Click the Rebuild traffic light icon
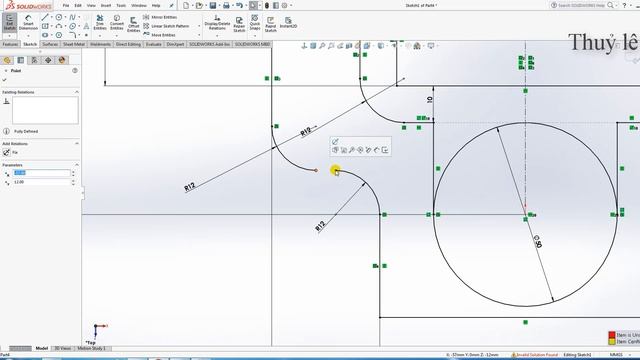Viewport: 640px width, 360px height. [267, 5]
